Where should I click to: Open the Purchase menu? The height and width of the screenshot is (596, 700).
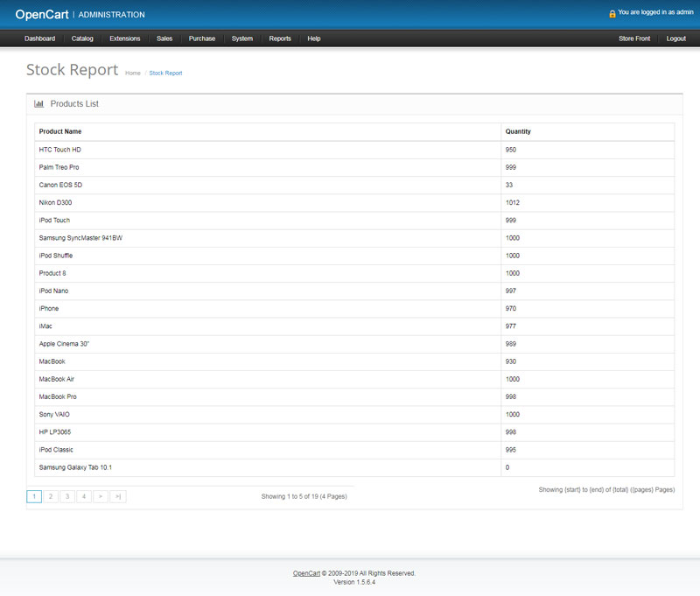click(202, 39)
